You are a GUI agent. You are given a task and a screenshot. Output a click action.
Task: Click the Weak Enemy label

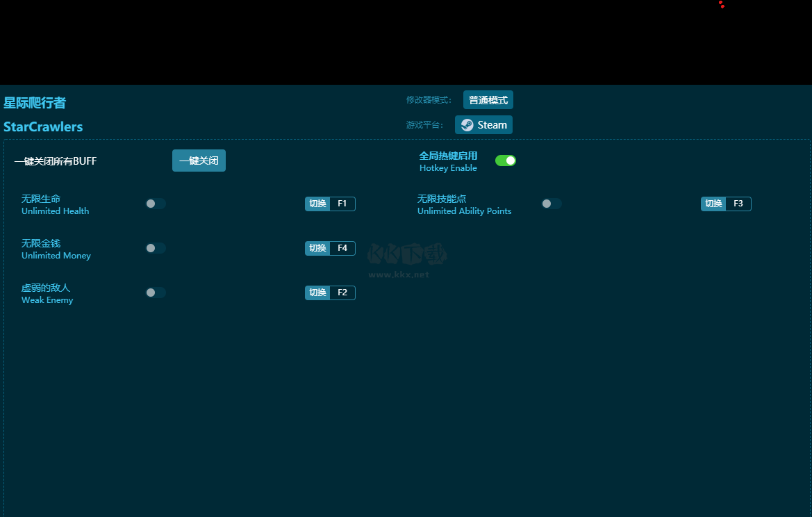click(47, 300)
